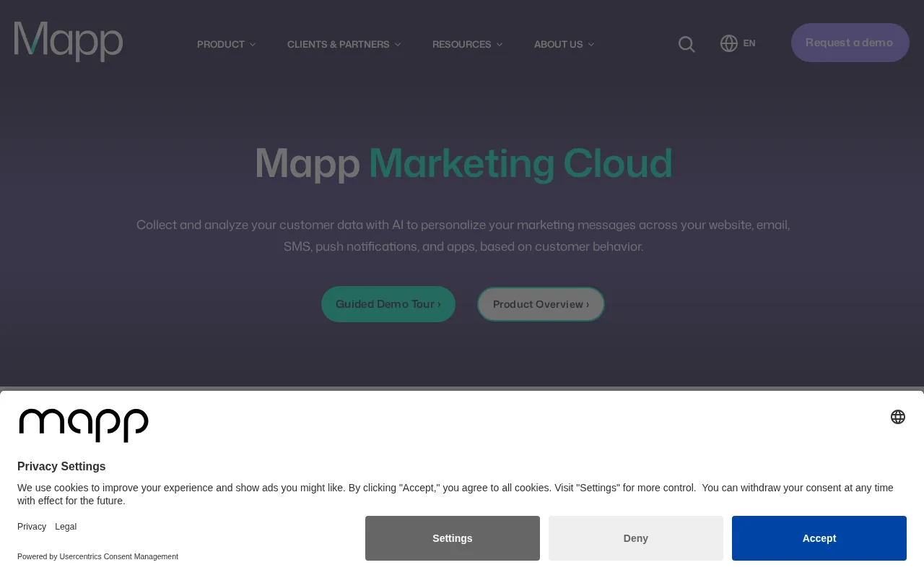Open the CLIENTS & PARTNERS menu
The height and width of the screenshot is (578, 924).
[x=339, y=44]
